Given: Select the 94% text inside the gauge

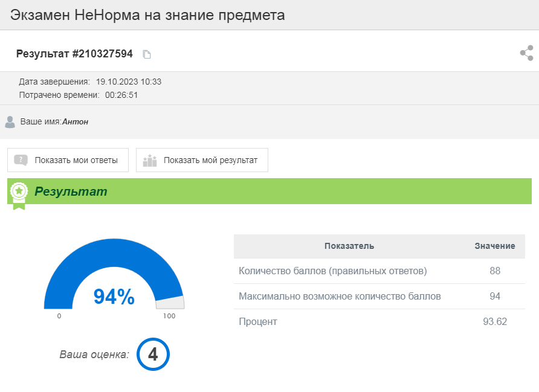Looking at the screenshot, I should pos(114,297).
